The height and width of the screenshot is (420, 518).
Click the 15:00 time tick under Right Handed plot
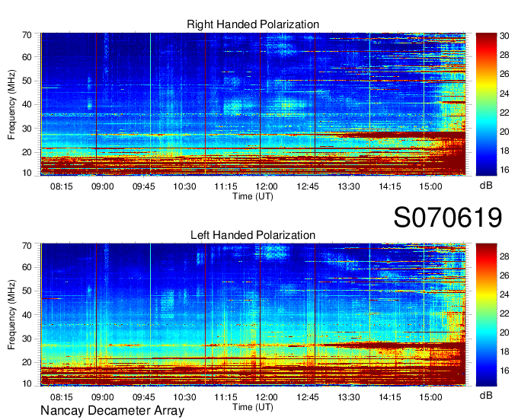click(430, 186)
